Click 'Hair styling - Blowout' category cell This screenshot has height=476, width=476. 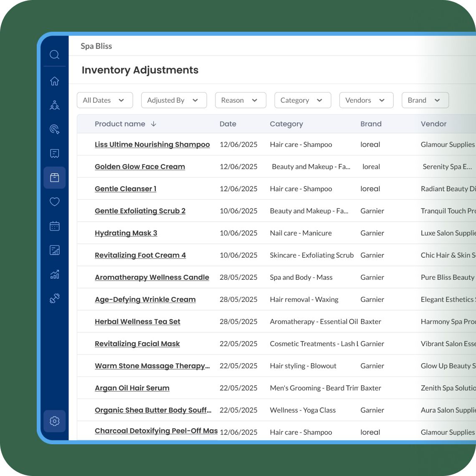(303, 366)
